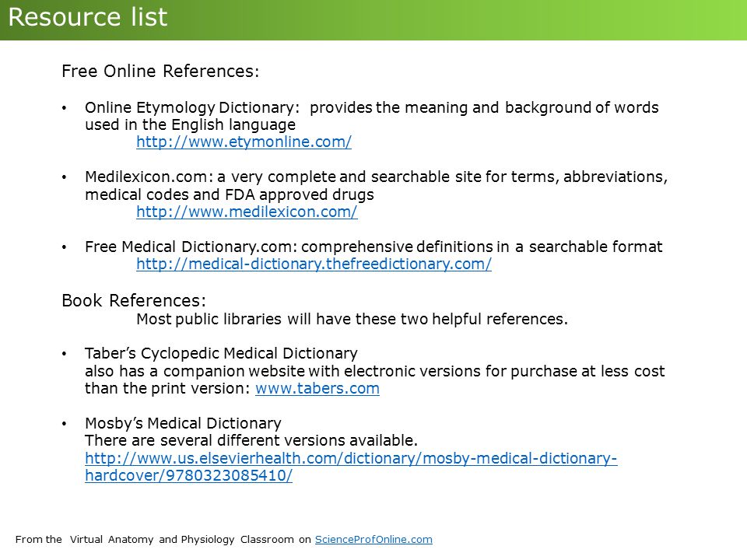Click the Free Medical Dictionary.com description line

(373, 247)
